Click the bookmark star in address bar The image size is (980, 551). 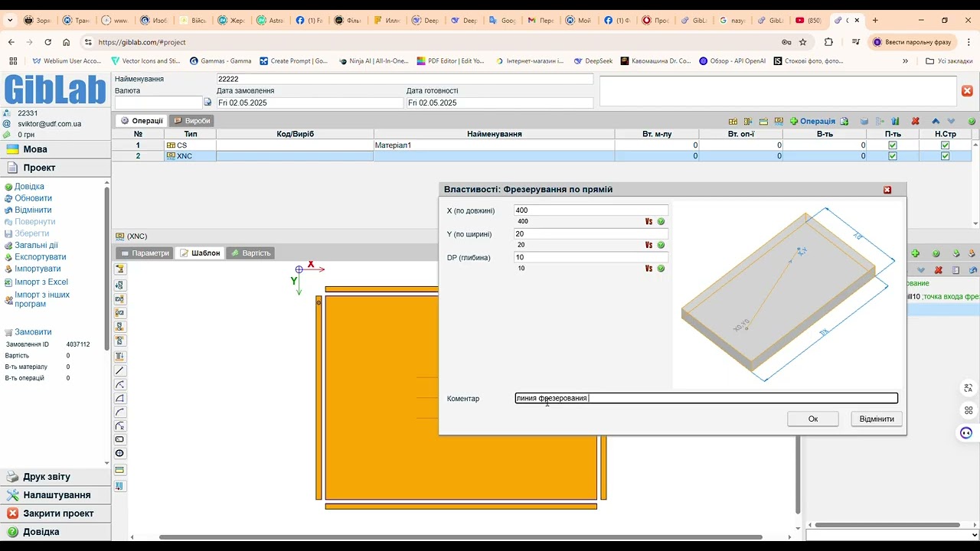(802, 42)
